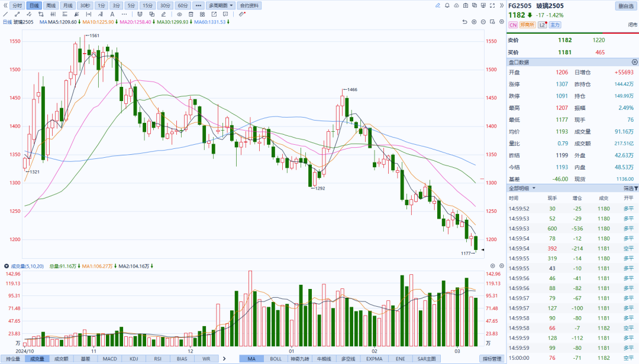The image size is (639, 364).
Task: Delete drawings with trash icon
Action: [191, 14]
